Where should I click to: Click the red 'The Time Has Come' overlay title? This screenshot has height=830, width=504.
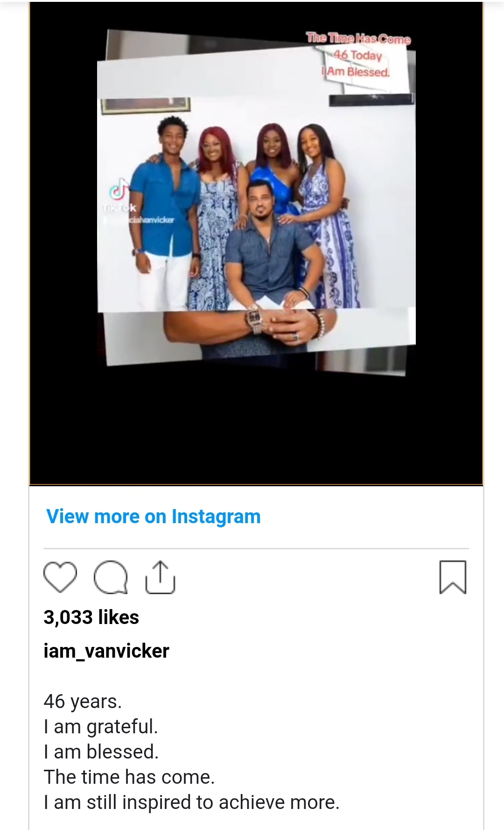pyautogui.click(x=358, y=39)
